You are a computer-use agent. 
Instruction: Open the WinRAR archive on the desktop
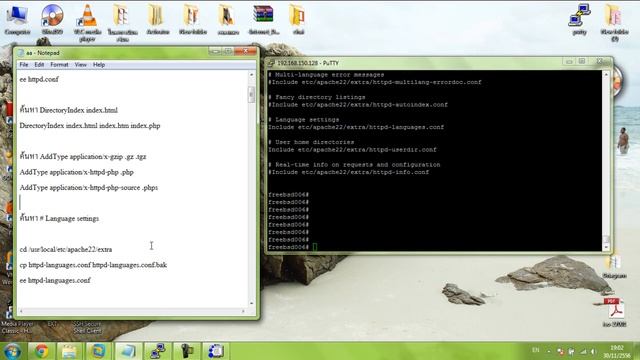263,20
